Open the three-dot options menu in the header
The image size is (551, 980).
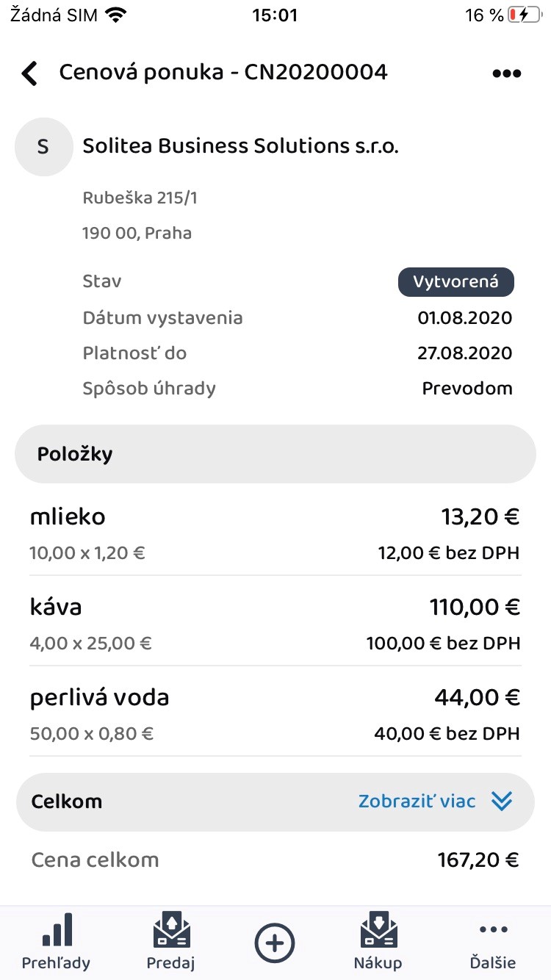506,73
